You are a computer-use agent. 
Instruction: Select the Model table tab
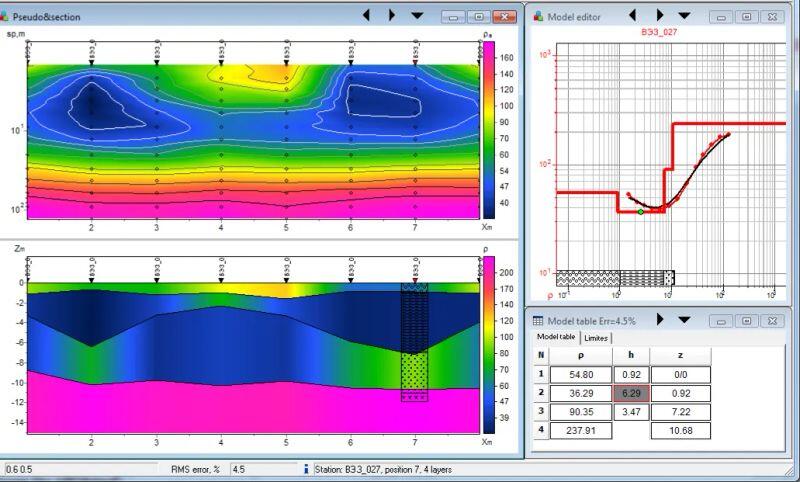(554, 338)
